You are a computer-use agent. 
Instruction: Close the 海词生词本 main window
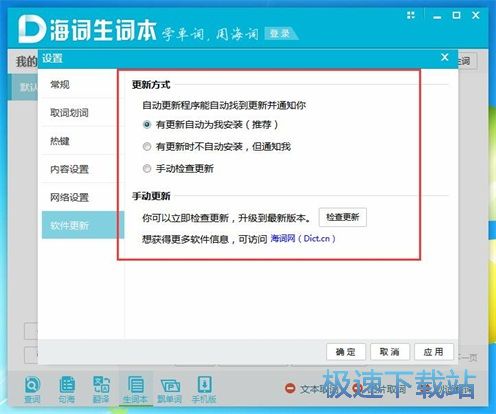click(x=476, y=15)
